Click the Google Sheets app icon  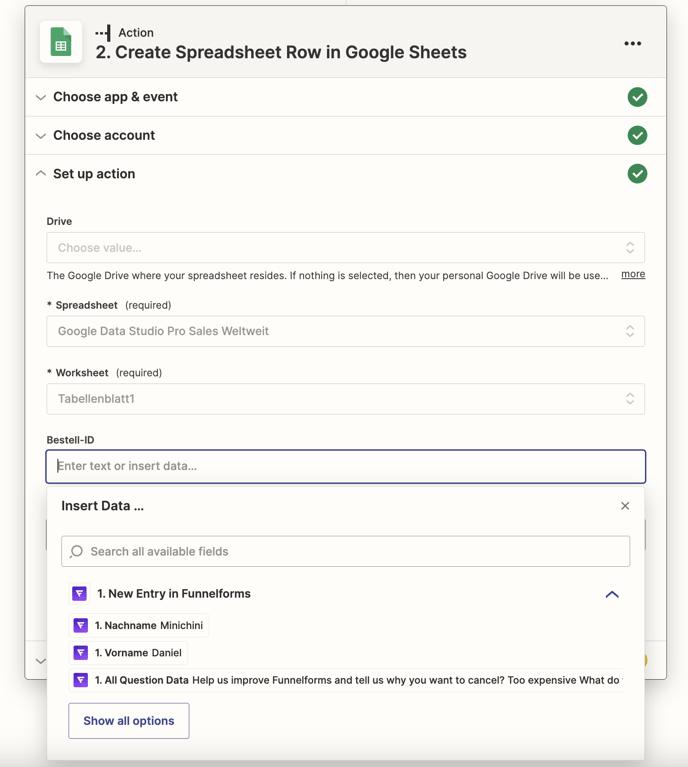click(x=61, y=42)
